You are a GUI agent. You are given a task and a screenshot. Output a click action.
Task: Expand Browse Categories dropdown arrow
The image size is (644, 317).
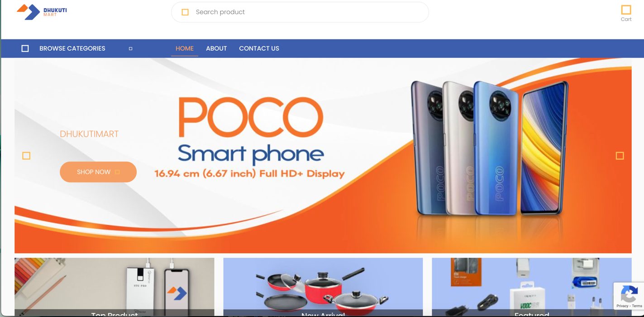(x=131, y=48)
